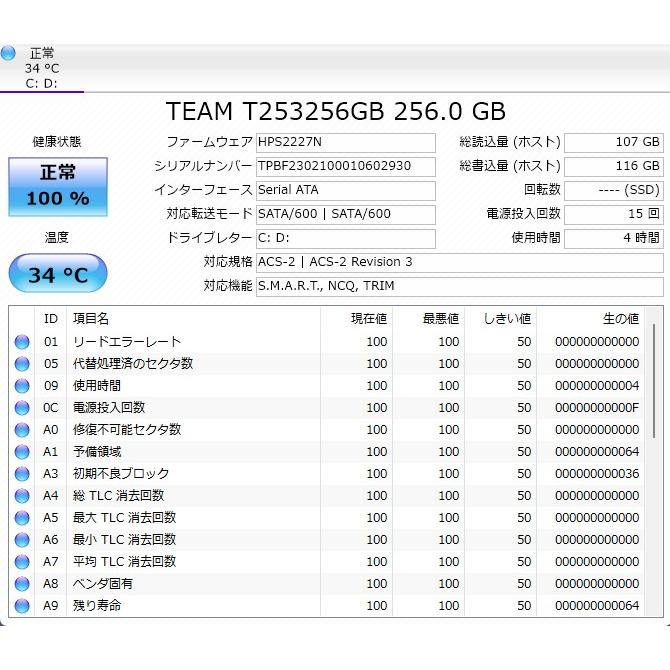Click the 生の値 column header

(590, 319)
